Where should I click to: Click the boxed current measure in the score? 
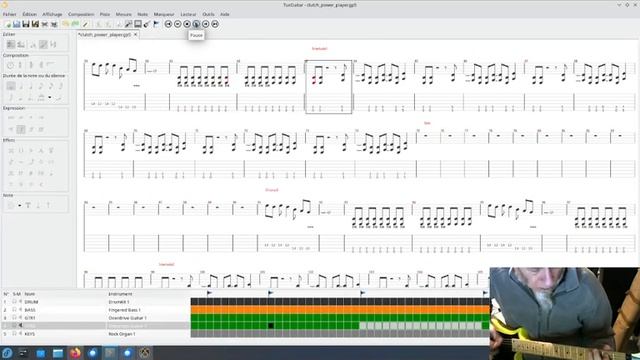point(329,87)
